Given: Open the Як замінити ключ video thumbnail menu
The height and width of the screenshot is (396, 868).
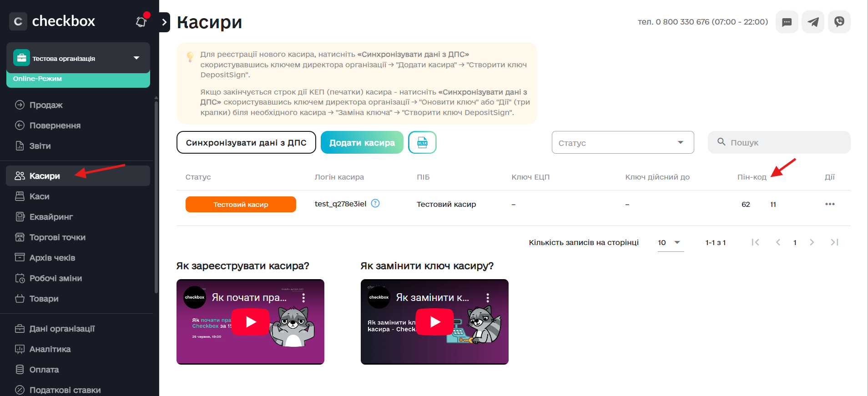Looking at the screenshot, I should 488,298.
